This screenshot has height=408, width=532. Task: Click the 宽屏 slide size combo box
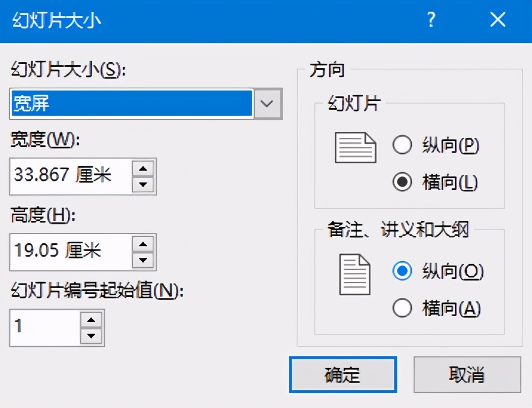tap(131, 104)
